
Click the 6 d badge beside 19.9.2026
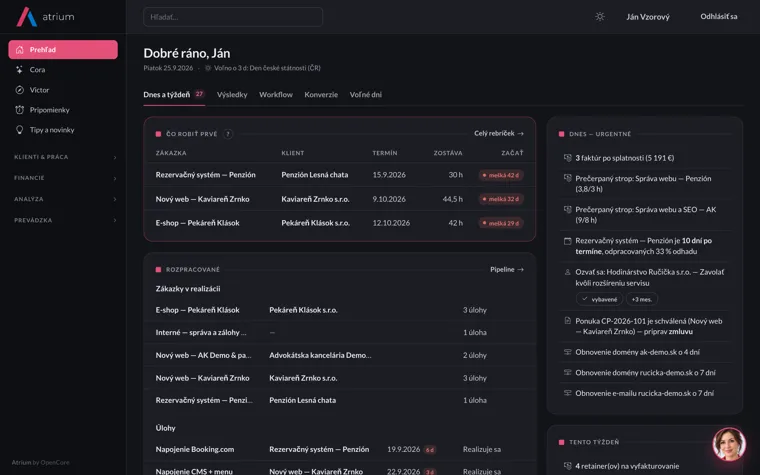(x=430, y=450)
